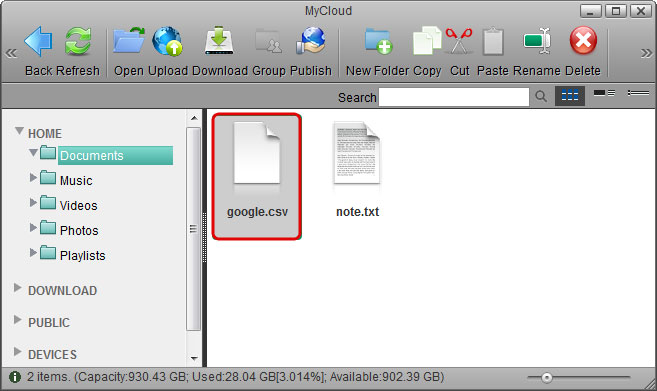Copy the selected item

[x=427, y=41]
